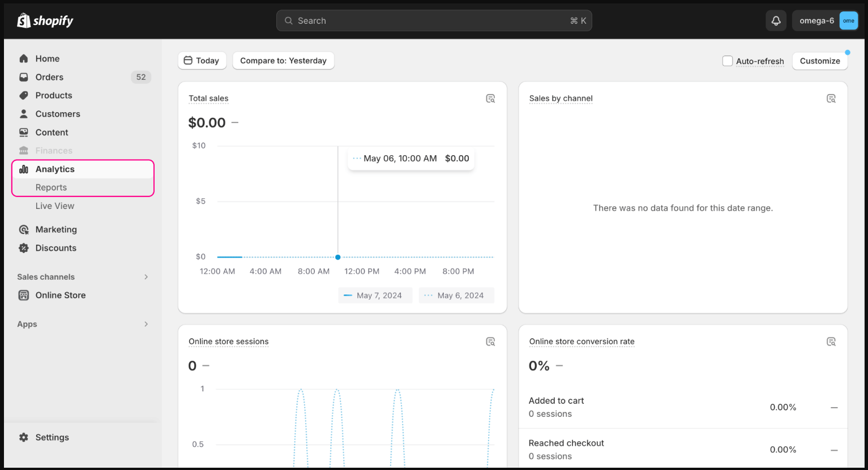Click the conversion rate report magnifier icon
This screenshot has height=470, width=868.
831,341
